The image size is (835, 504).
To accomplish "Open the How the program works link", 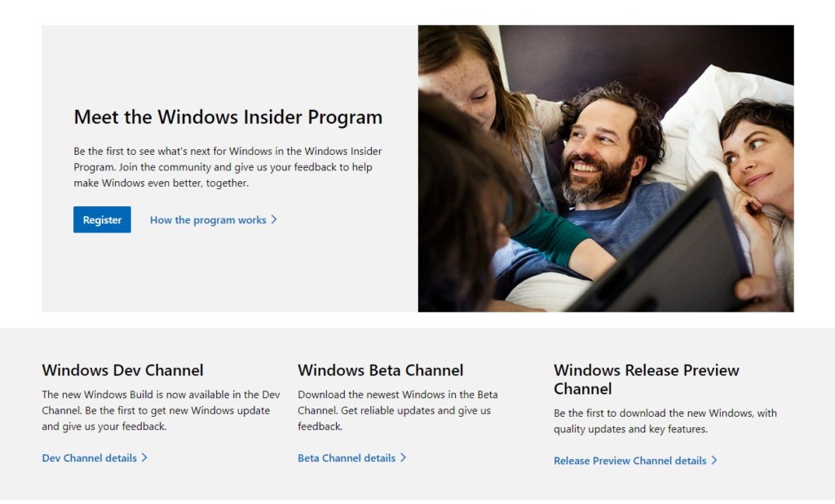I will click(214, 219).
